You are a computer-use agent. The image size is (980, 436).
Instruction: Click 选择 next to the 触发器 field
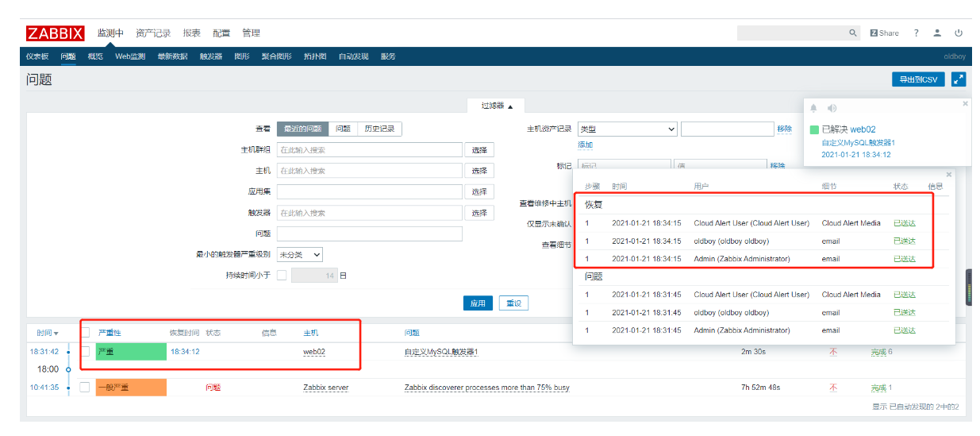(479, 213)
